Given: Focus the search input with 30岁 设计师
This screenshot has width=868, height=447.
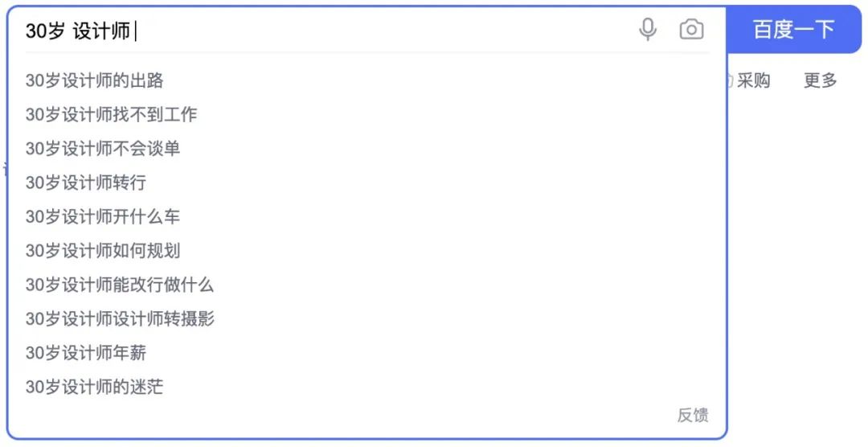Looking at the screenshot, I should tap(326, 31).
